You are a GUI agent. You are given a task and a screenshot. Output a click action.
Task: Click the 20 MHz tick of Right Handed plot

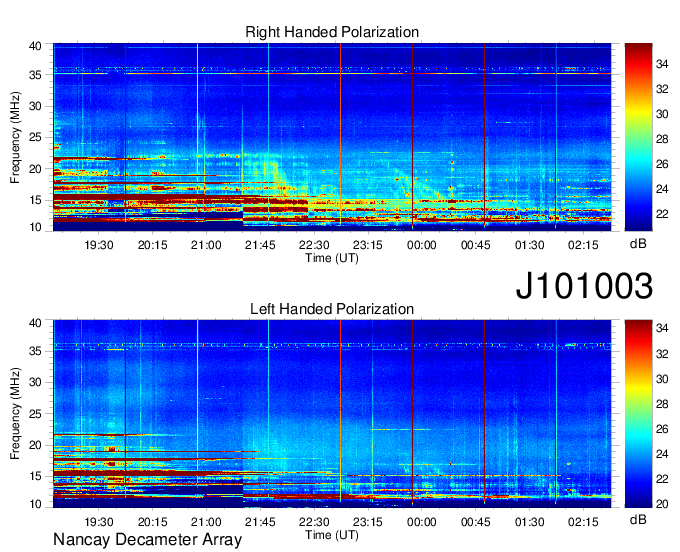pos(35,169)
